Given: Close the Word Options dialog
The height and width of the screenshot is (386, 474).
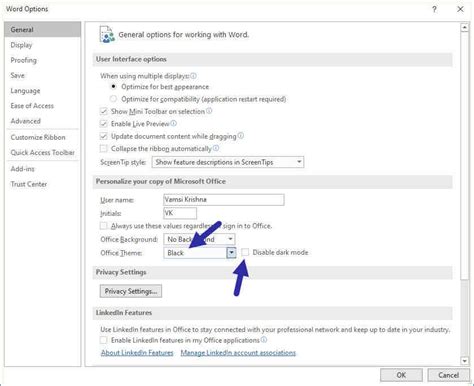Looking at the screenshot, I should [460, 9].
